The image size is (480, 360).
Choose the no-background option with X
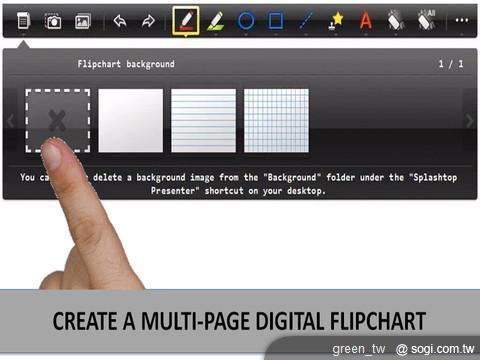(x=58, y=121)
